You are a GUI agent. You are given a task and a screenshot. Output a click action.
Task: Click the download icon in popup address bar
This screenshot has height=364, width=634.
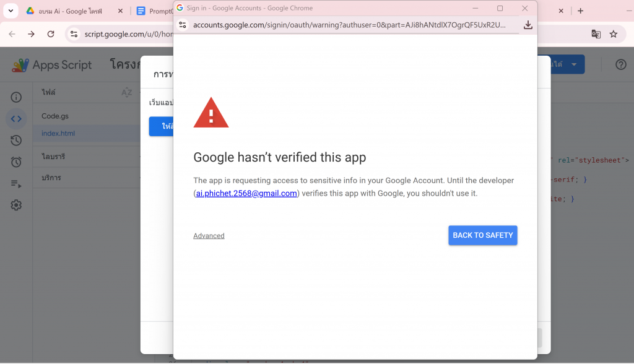pyautogui.click(x=528, y=25)
